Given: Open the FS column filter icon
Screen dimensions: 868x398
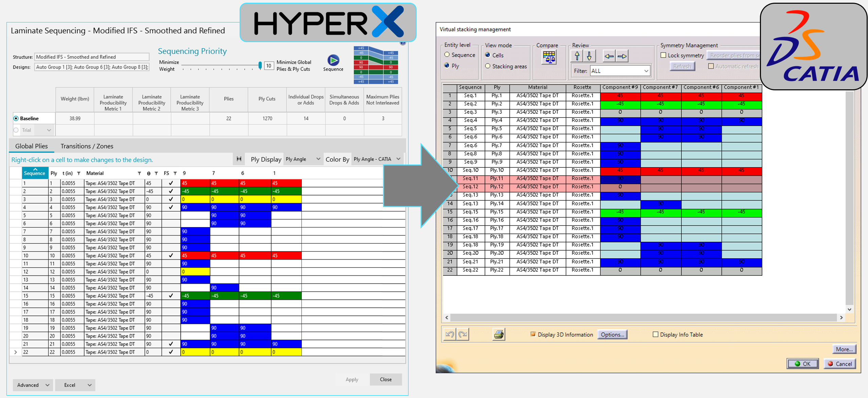Looking at the screenshot, I should [175, 173].
